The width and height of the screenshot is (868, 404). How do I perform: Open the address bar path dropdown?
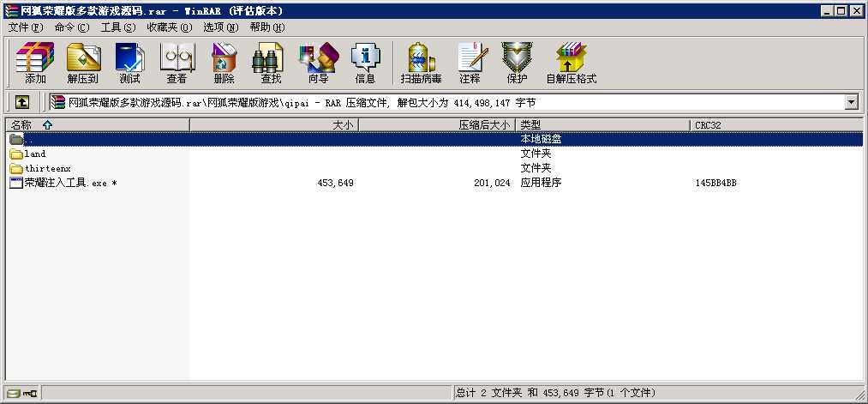[851, 102]
